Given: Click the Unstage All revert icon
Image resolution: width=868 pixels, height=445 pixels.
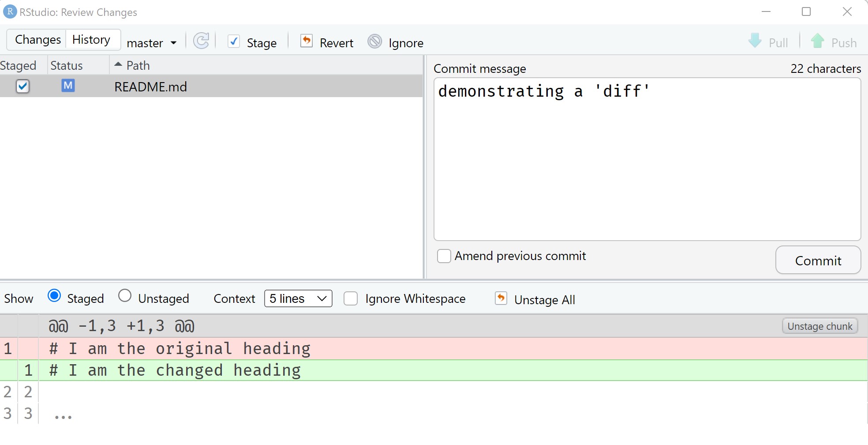Looking at the screenshot, I should (501, 298).
